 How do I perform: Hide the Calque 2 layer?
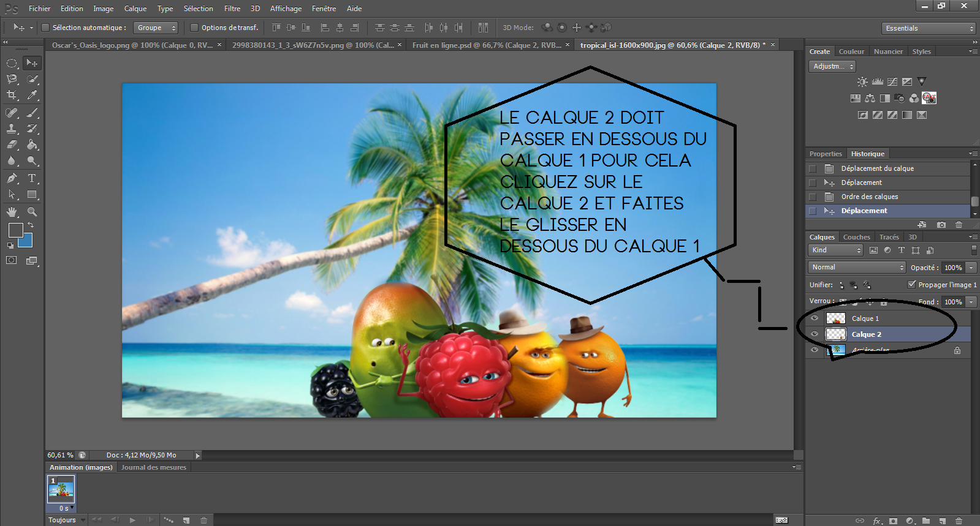pyautogui.click(x=815, y=334)
